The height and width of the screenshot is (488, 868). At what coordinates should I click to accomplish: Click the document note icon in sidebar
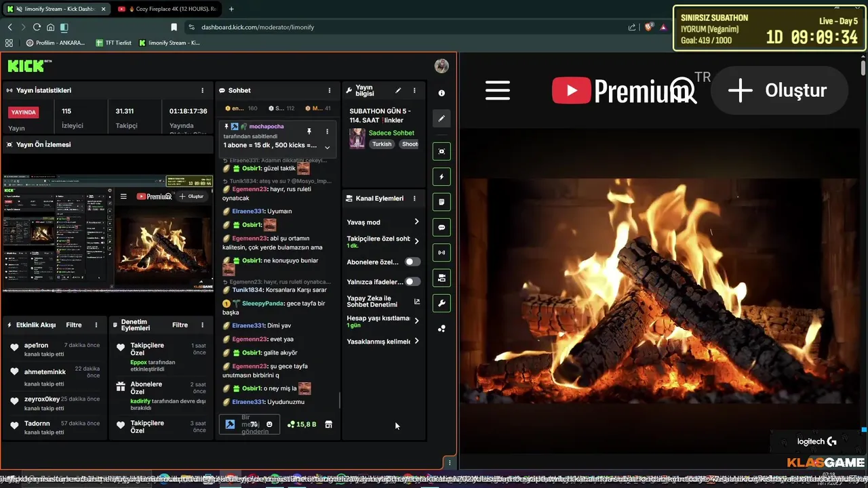click(441, 202)
